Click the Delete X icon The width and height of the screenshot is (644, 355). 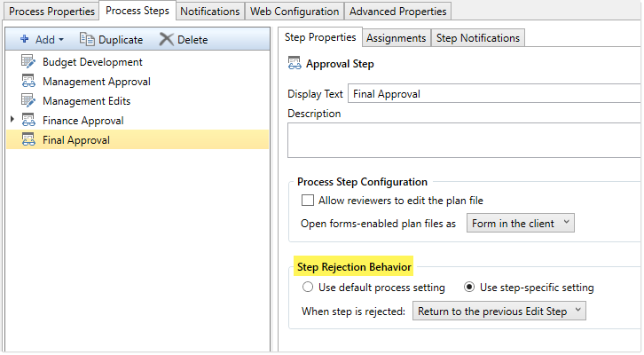[166, 40]
